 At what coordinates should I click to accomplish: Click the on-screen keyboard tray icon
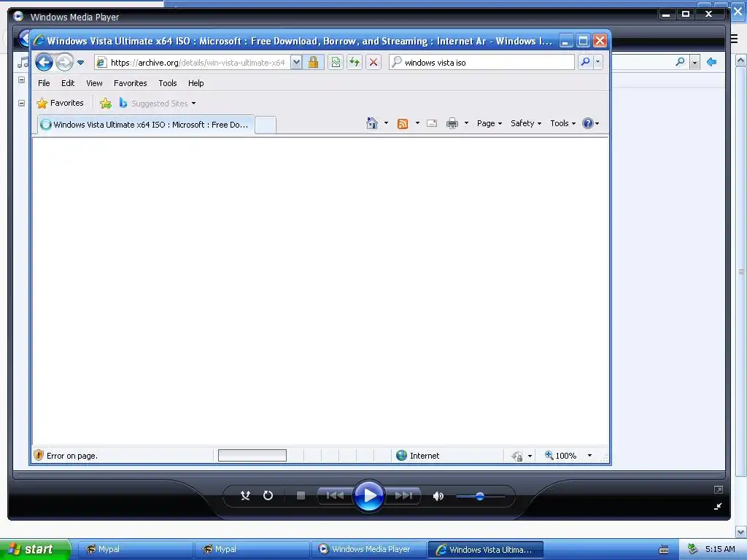664,550
